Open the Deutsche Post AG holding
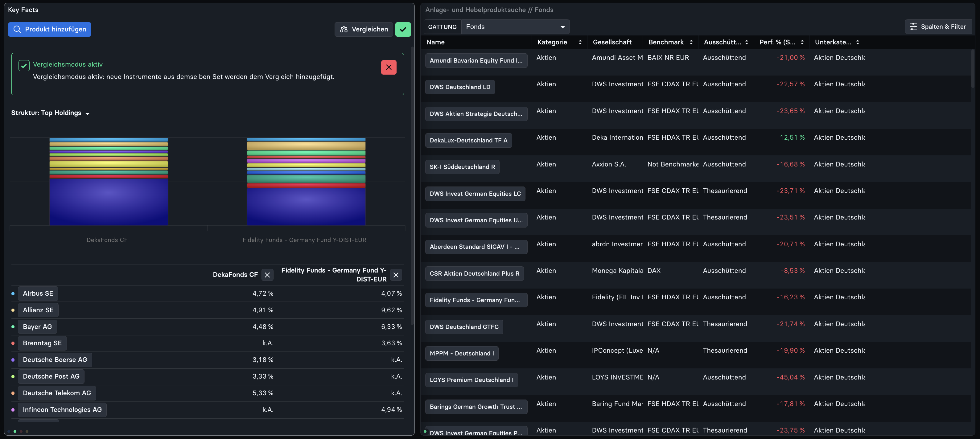 click(x=51, y=376)
